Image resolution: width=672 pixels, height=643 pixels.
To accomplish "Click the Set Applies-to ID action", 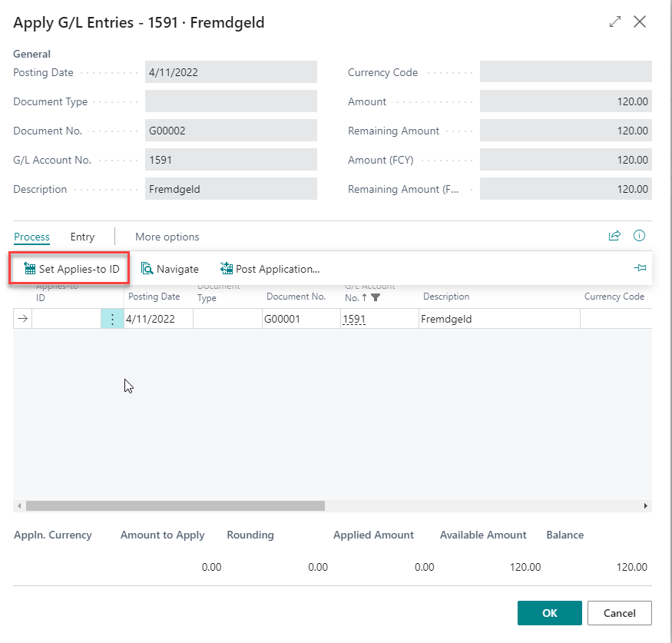I will (x=71, y=269).
